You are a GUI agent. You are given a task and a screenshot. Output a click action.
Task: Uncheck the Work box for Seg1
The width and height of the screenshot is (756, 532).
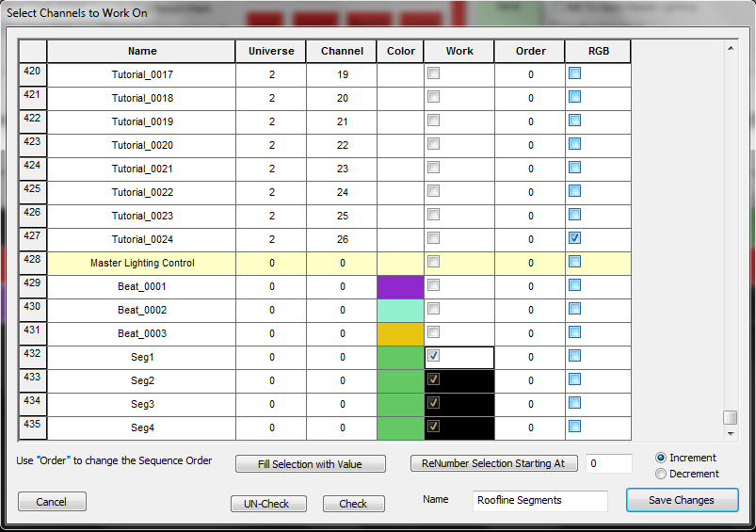coord(433,356)
